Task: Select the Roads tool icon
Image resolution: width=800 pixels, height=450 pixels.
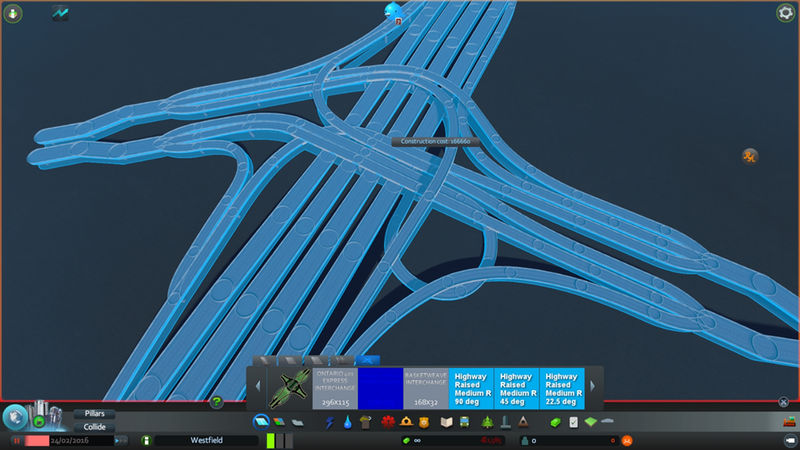Action: tap(261, 421)
